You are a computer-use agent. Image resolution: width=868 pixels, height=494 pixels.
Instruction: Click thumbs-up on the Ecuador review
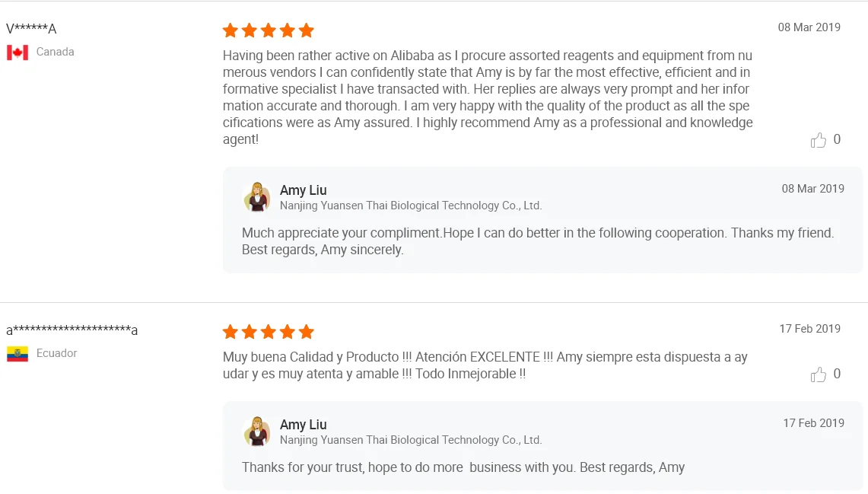pyautogui.click(x=819, y=374)
